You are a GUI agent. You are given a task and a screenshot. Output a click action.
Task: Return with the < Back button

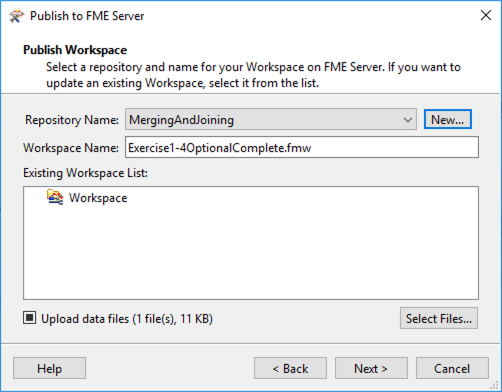click(x=290, y=368)
